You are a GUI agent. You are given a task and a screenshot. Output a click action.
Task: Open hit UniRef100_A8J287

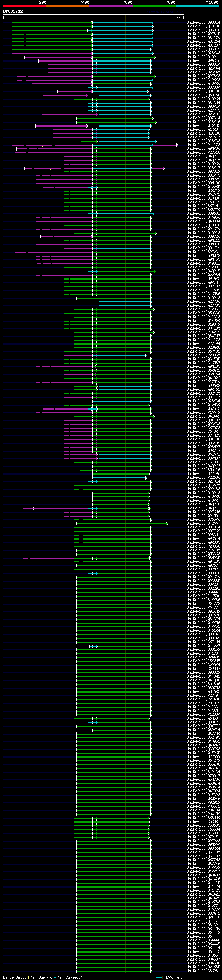click(x=203, y=45)
